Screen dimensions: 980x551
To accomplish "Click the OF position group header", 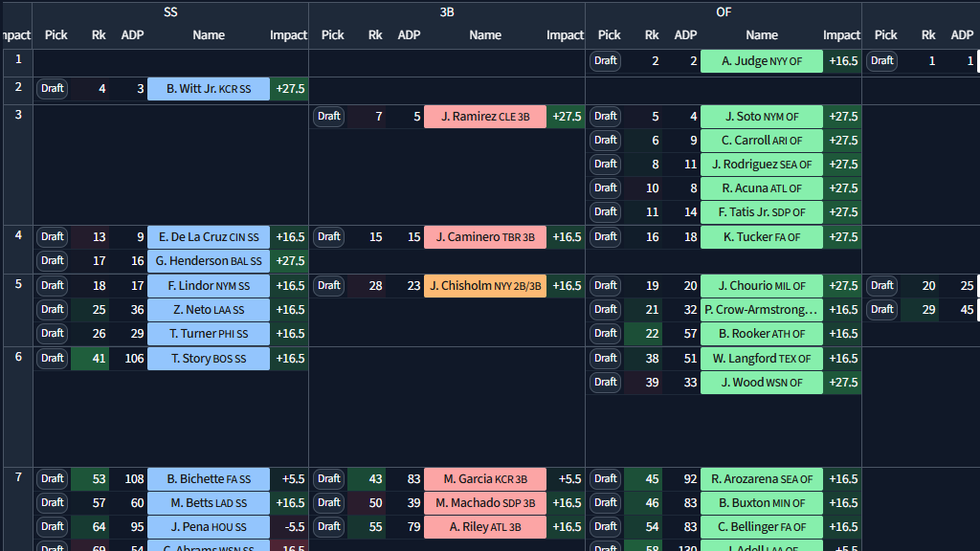I will (x=724, y=11).
